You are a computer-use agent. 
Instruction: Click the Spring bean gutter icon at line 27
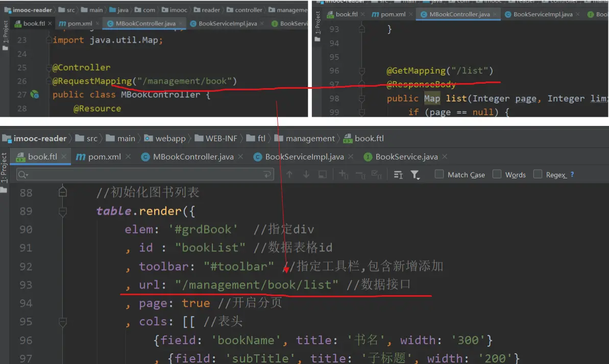(35, 94)
